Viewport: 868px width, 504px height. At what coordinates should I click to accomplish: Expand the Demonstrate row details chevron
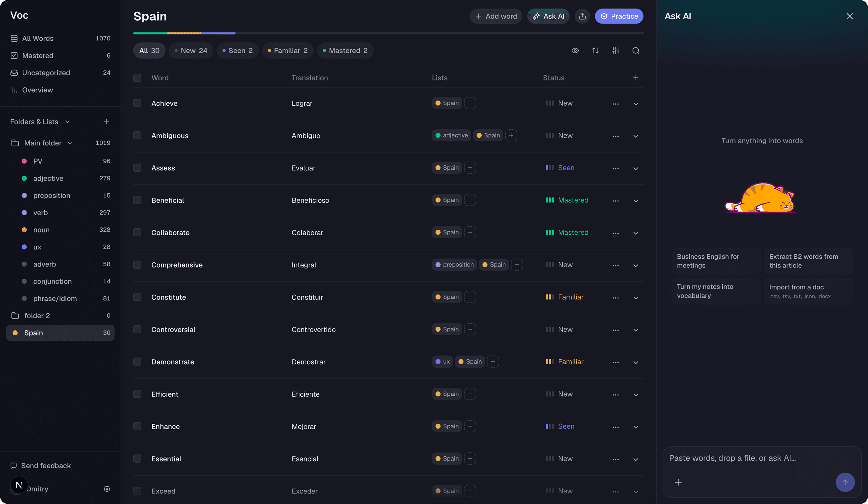636,362
